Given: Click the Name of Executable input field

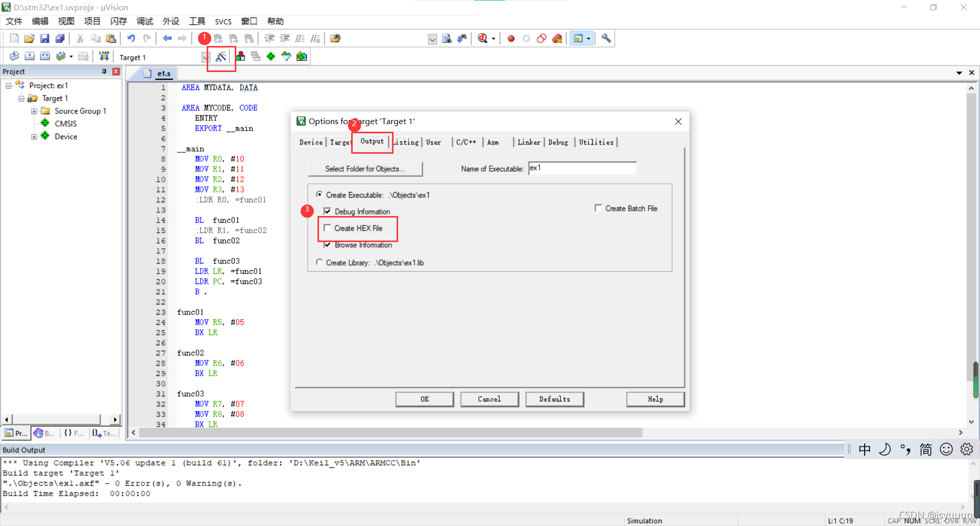Looking at the screenshot, I should (582, 168).
